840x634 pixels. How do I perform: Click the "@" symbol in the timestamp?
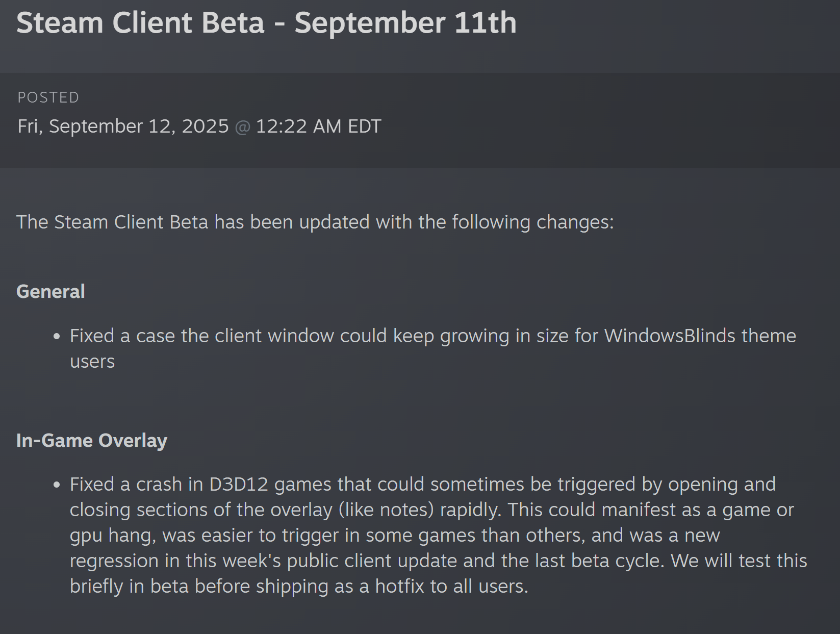point(243,127)
